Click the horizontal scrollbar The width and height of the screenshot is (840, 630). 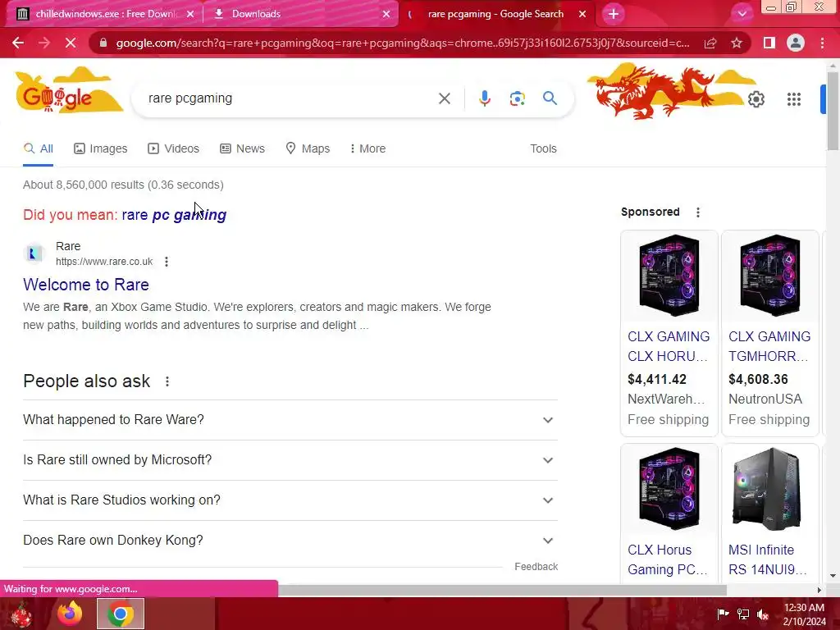point(502,590)
